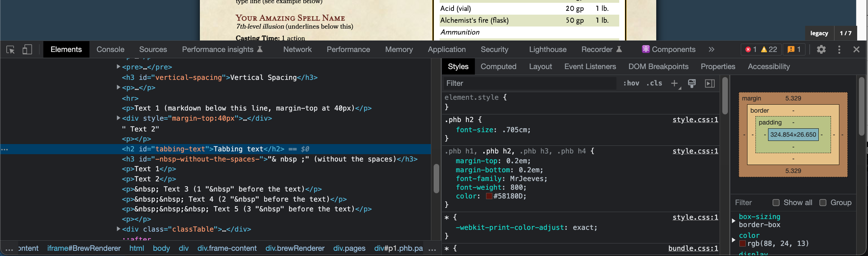Click the new style rule plus icon
Screen dimensions: 868x256
[674, 83]
